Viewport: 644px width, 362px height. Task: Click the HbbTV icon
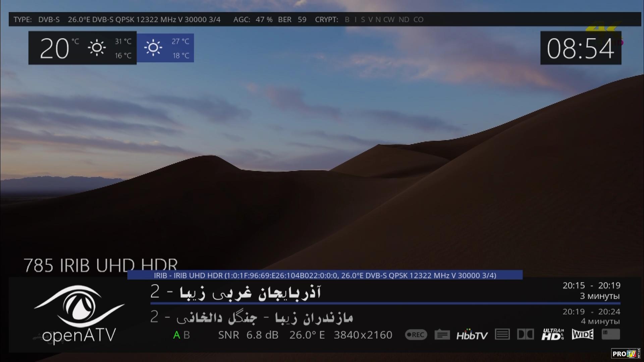pyautogui.click(x=472, y=335)
